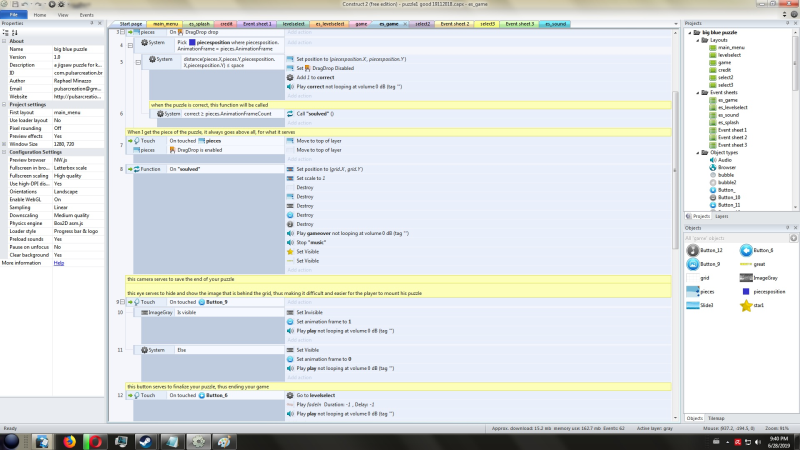Viewport: 800px width, 450px height.
Task: Sort properties alphabetically icon
Action: click(14, 32)
